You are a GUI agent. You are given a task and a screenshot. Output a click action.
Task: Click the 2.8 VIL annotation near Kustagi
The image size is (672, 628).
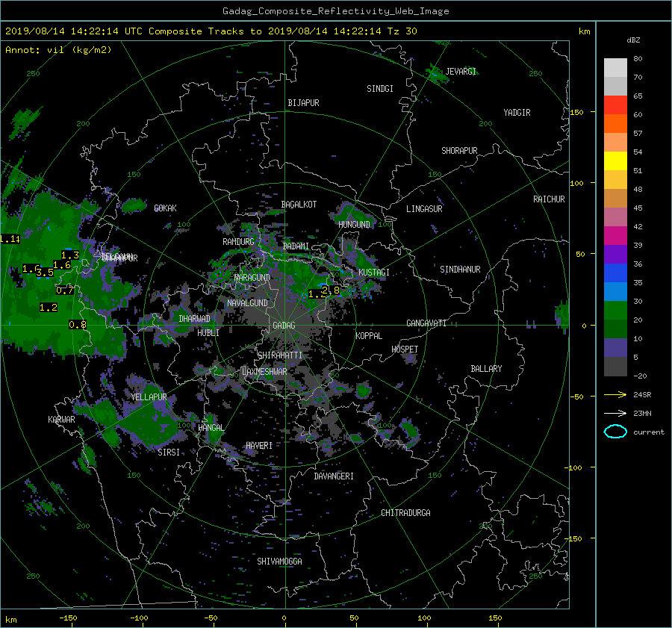331,290
